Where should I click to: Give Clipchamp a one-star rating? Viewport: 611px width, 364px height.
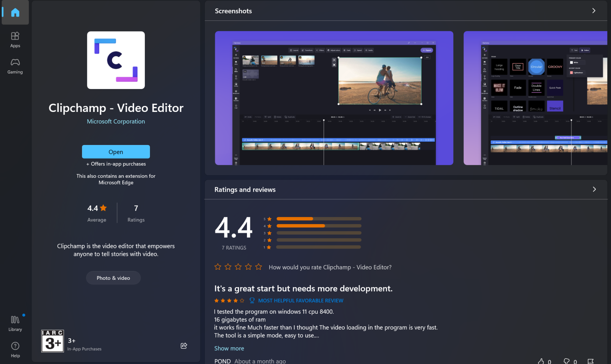[x=218, y=267]
